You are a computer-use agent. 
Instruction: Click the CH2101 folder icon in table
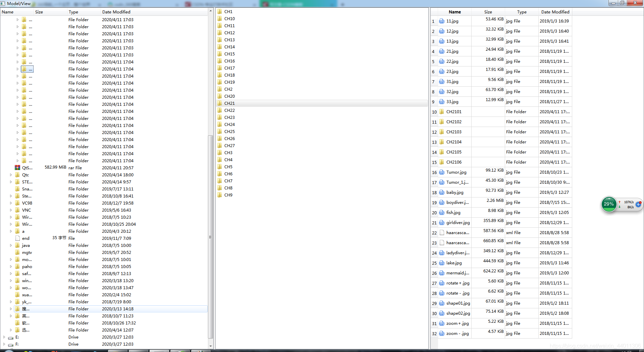(x=442, y=112)
